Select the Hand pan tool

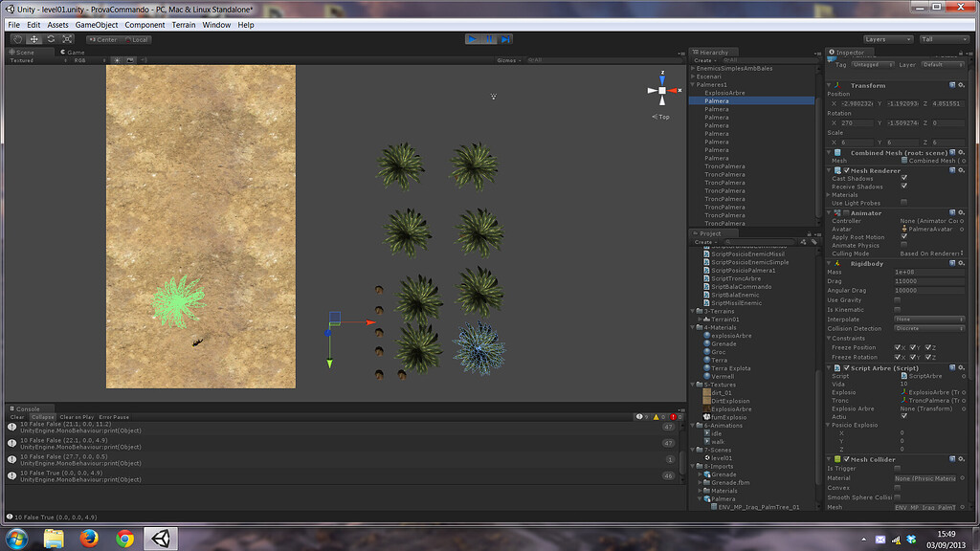[17, 39]
